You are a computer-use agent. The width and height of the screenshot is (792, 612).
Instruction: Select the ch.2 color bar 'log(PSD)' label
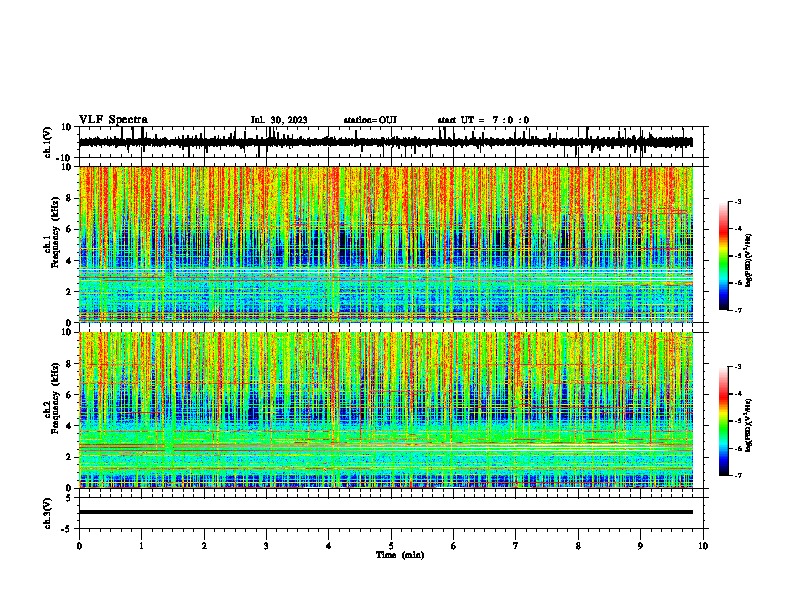pyautogui.click(x=748, y=425)
